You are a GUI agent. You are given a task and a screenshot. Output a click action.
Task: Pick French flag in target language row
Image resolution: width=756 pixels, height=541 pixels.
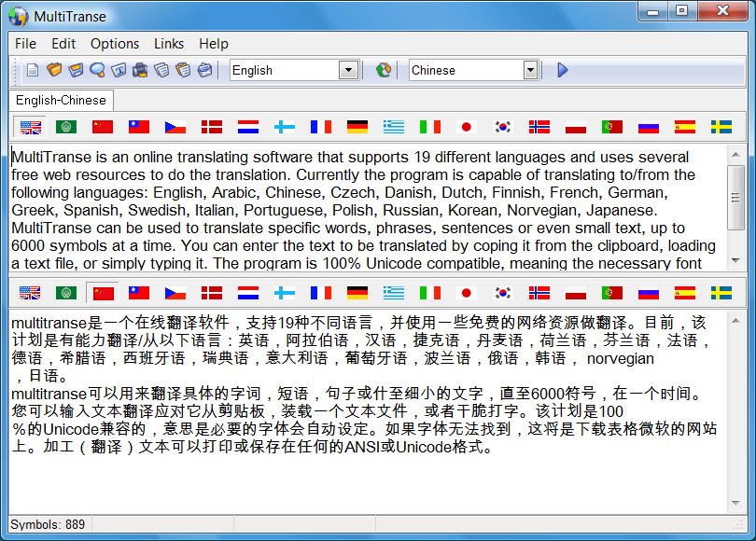click(321, 293)
